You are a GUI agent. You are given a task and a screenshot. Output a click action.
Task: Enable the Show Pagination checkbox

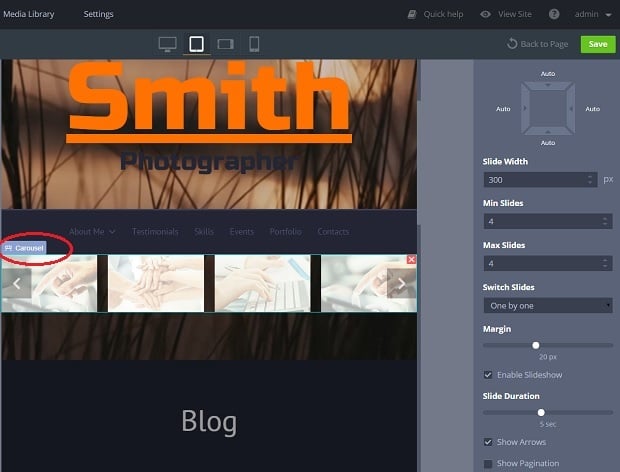[488, 463]
